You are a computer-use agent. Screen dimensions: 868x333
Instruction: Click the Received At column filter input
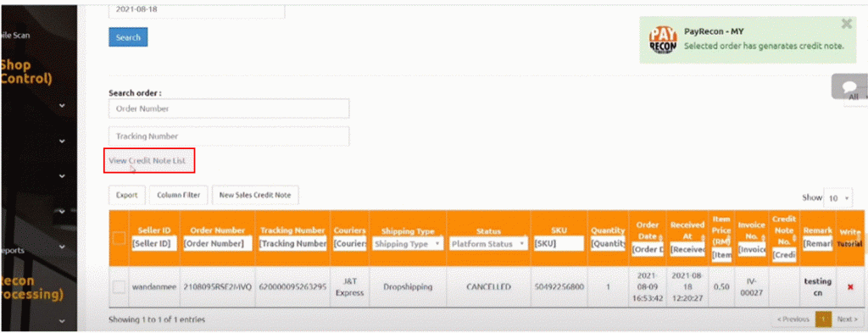(x=687, y=249)
